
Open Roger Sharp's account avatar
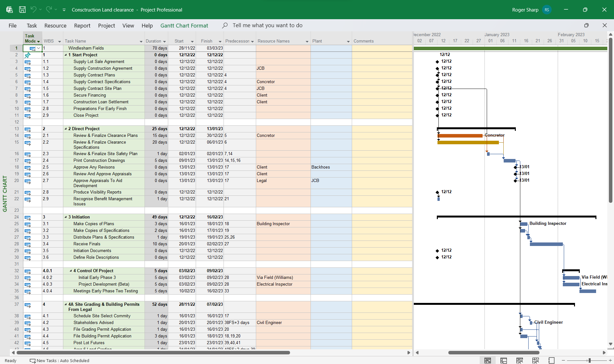pos(547,10)
